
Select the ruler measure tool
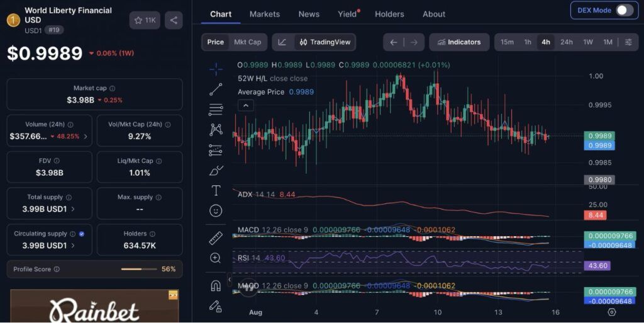(216, 238)
